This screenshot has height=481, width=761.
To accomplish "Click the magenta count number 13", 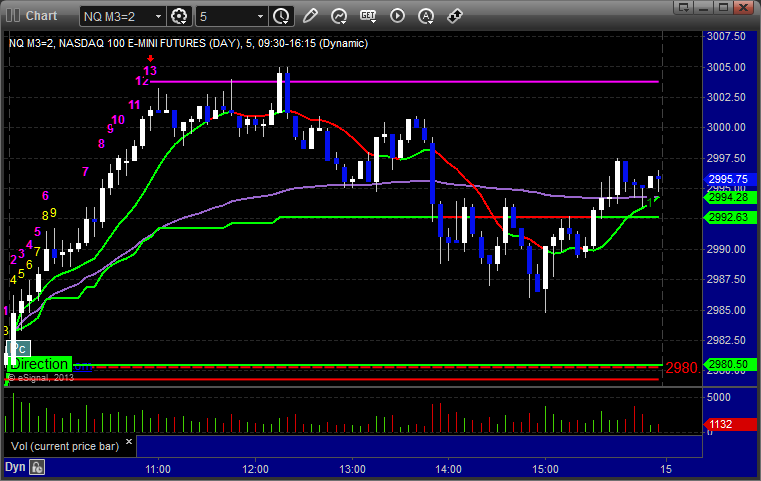I will pos(150,71).
